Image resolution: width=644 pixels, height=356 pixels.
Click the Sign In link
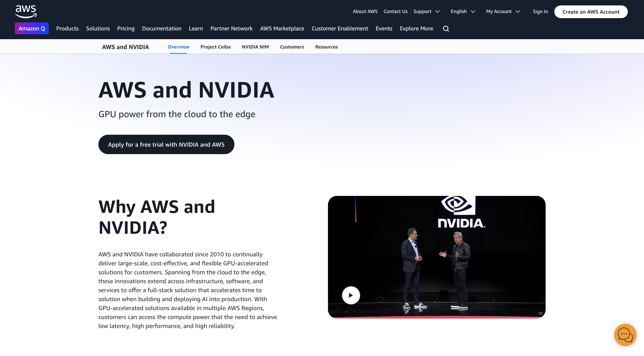(x=540, y=12)
